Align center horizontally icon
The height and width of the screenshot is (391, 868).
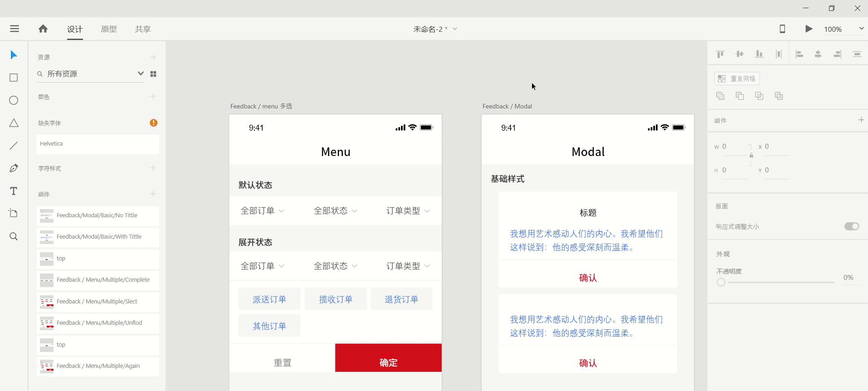click(818, 54)
